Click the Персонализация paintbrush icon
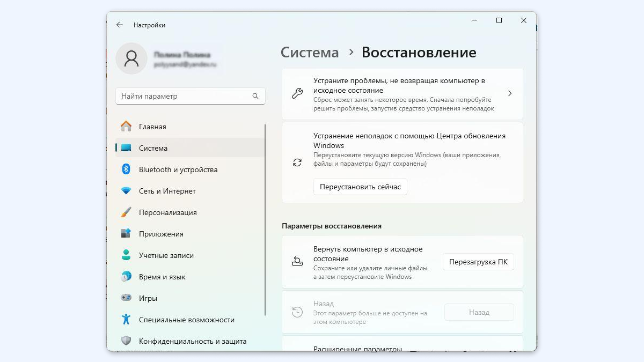 point(126,212)
